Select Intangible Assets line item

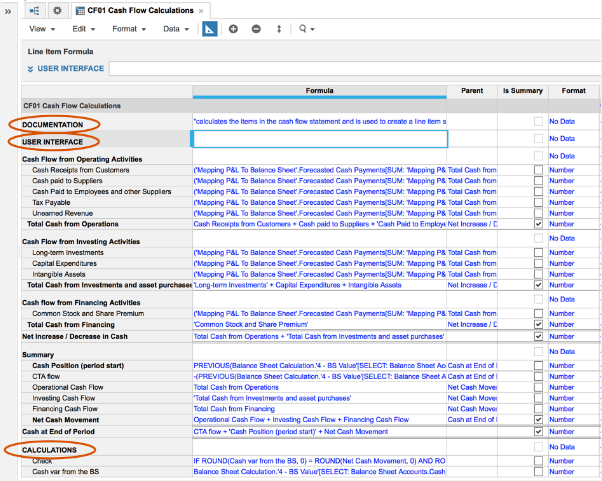(x=107, y=274)
